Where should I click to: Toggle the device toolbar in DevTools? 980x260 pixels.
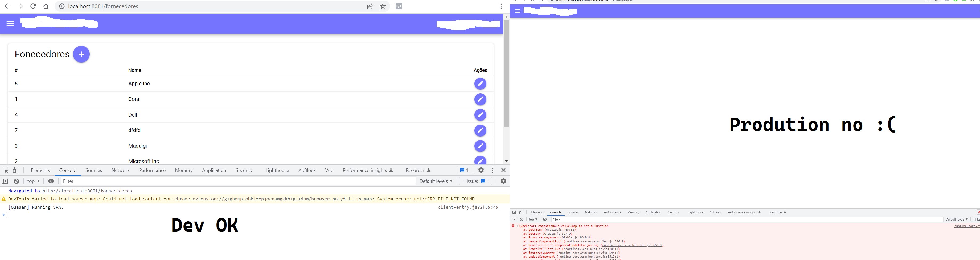click(x=16, y=170)
